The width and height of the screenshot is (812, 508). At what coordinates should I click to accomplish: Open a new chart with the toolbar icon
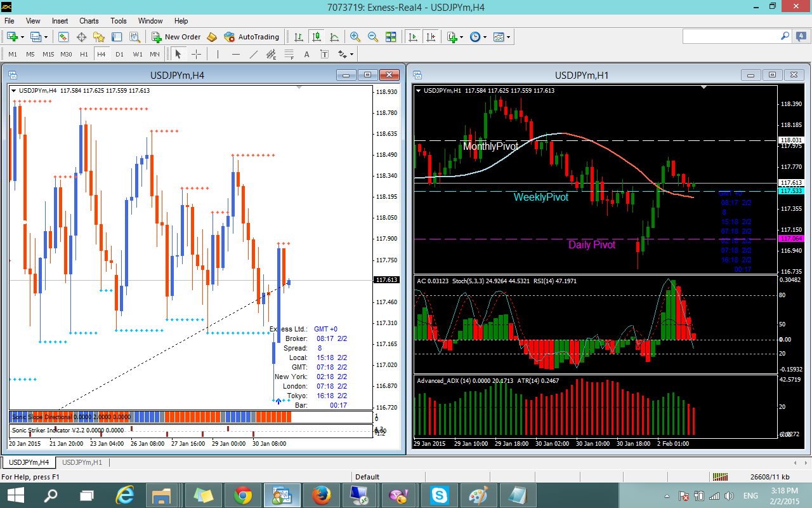(x=12, y=37)
